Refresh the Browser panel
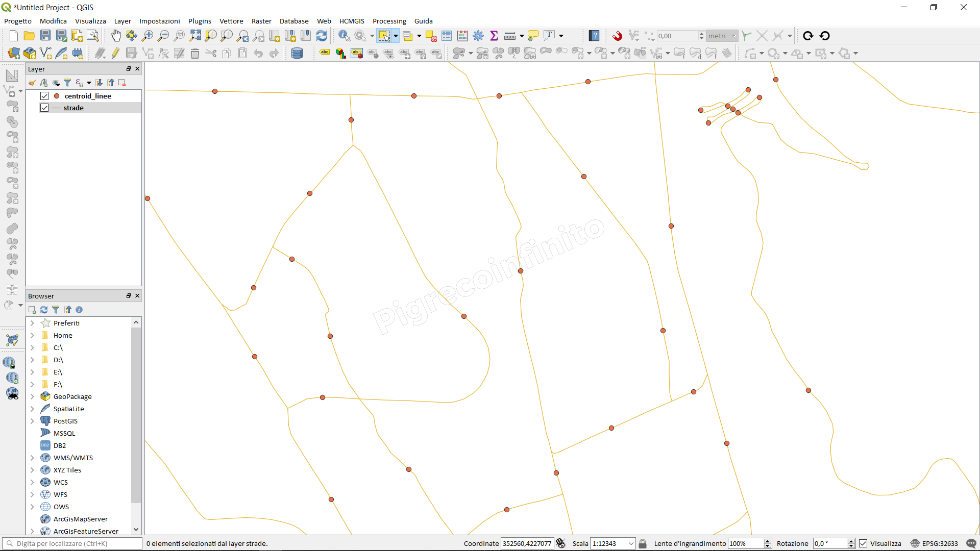980x551 pixels. (44, 310)
